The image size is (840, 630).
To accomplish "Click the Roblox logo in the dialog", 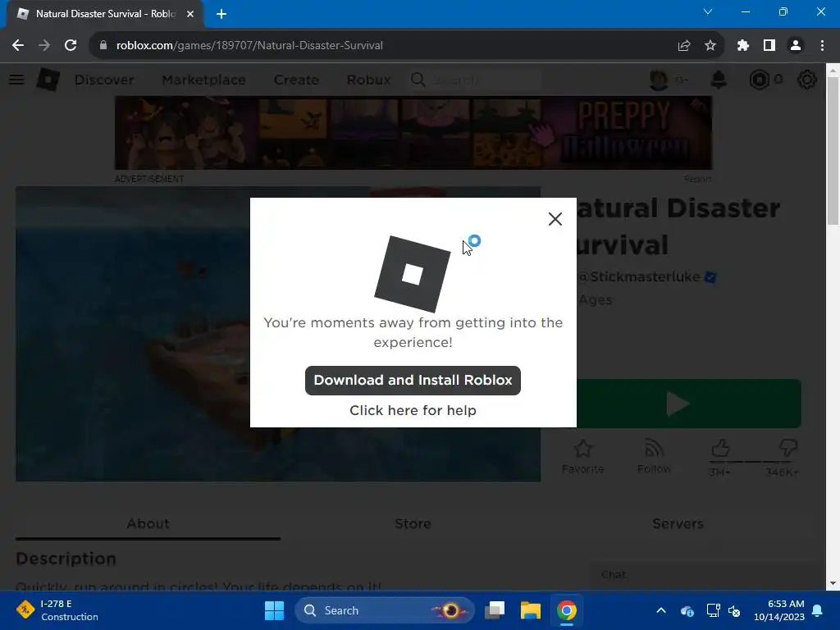I will [412, 274].
